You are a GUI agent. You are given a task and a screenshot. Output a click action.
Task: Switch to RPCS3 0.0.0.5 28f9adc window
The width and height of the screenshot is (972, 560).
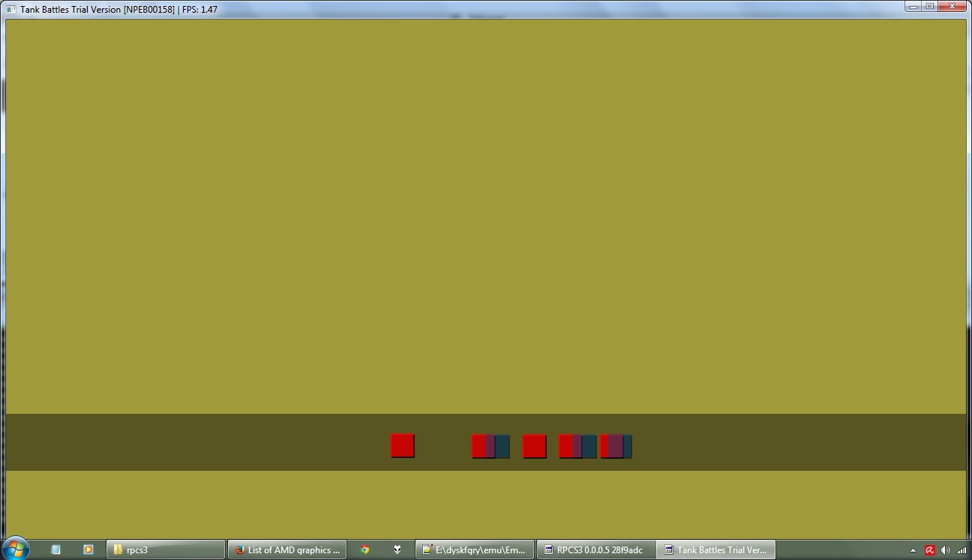pos(596,550)
